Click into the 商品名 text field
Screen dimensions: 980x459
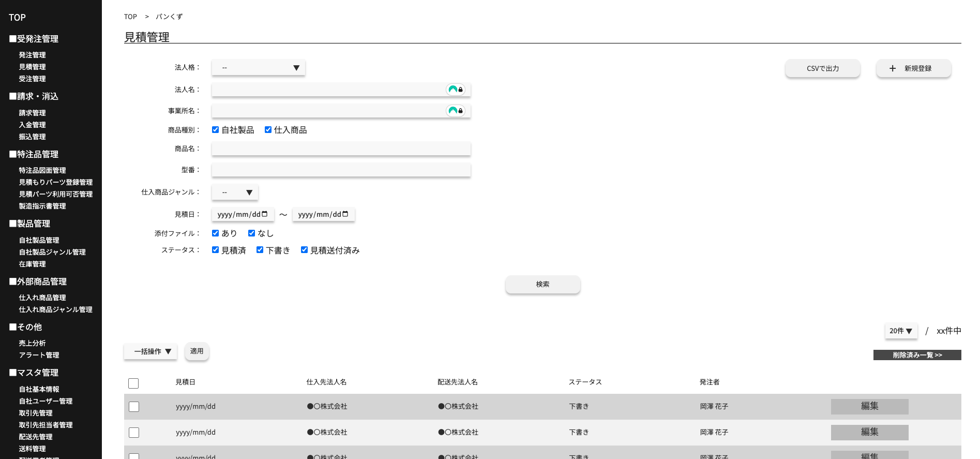click(341, 149)
